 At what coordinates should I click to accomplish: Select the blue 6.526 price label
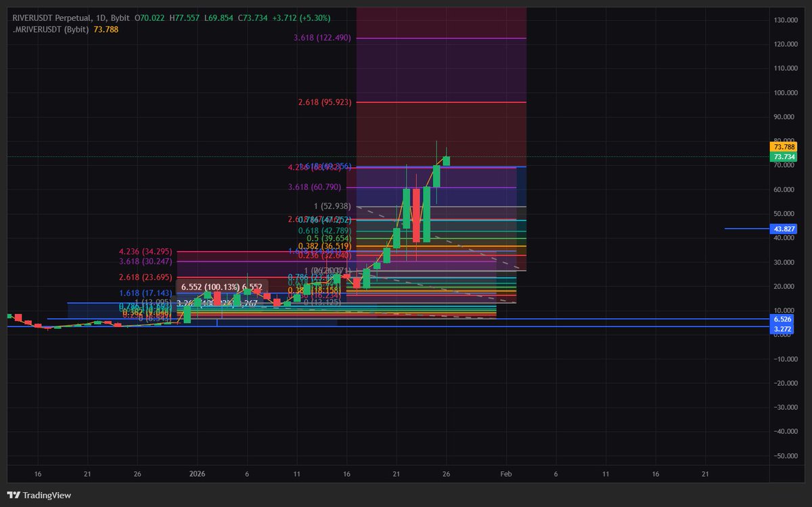click(784, 319)
